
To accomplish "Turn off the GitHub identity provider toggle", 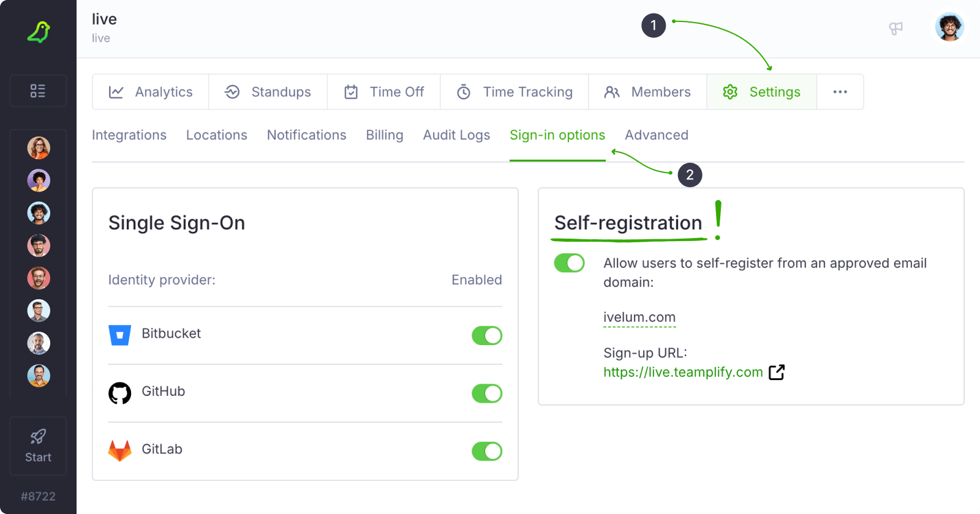I will 487,393.
